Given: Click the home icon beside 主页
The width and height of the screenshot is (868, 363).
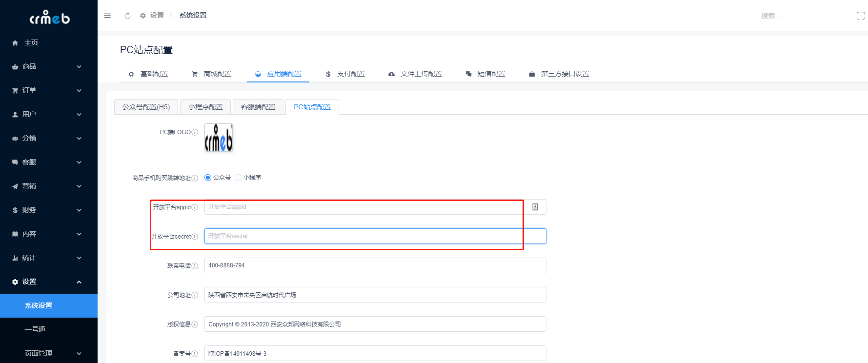Looking at the screenshot, I should (x=15, y=43).
